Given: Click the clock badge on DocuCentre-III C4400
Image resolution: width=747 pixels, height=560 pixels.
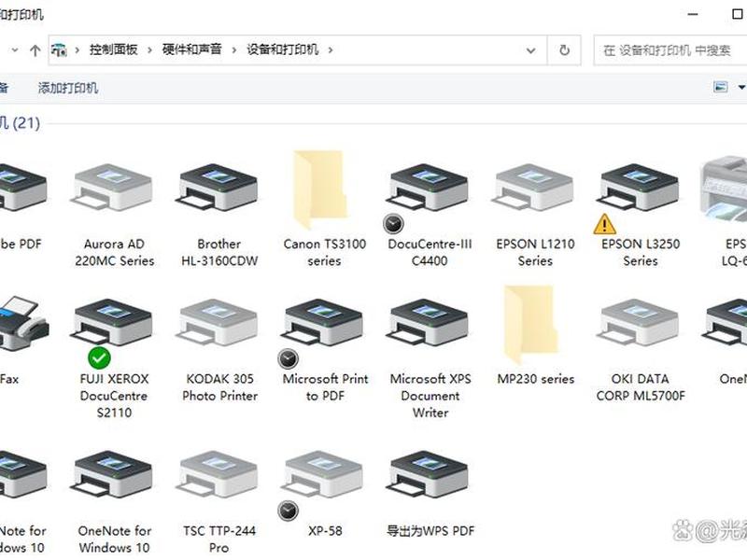Looking at the screenshot, I should point(393,224).
